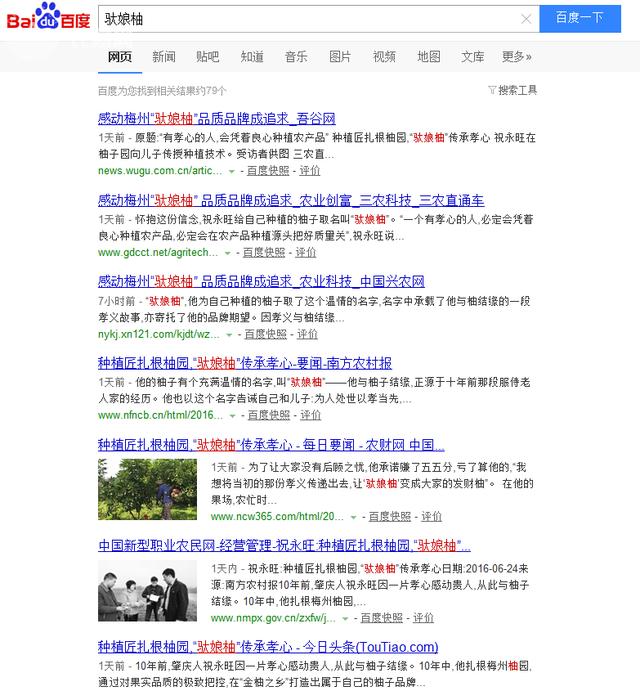Expand dropdown arrow next to nykj.xn121.com result

click(x=229, y=334)
